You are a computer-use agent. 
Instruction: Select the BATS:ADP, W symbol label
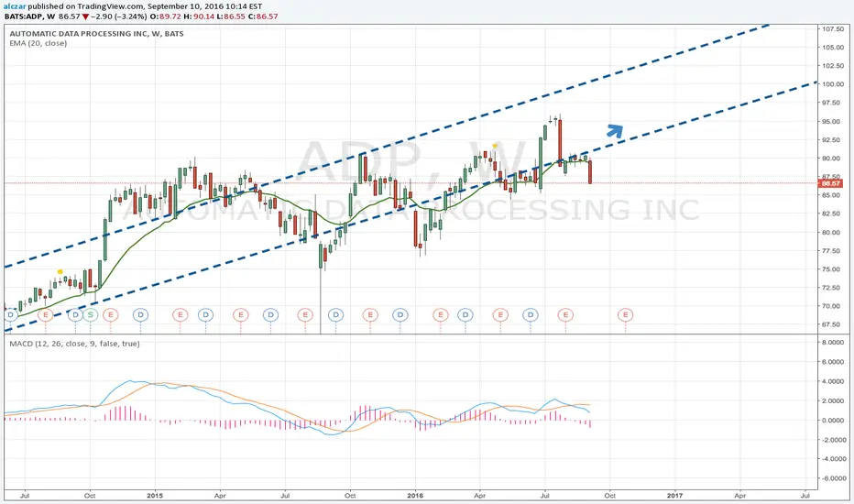[x=30, y=16]
